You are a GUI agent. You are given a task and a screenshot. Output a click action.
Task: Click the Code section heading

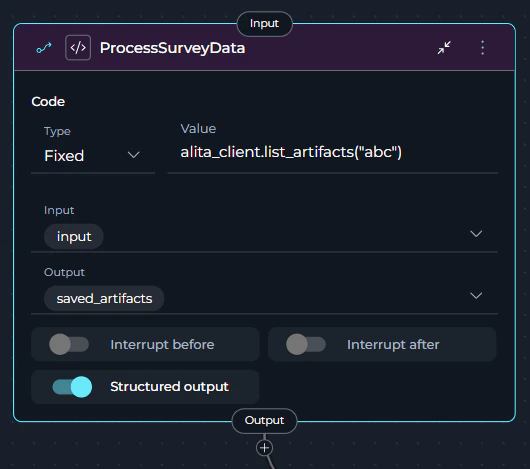point(48,102)
